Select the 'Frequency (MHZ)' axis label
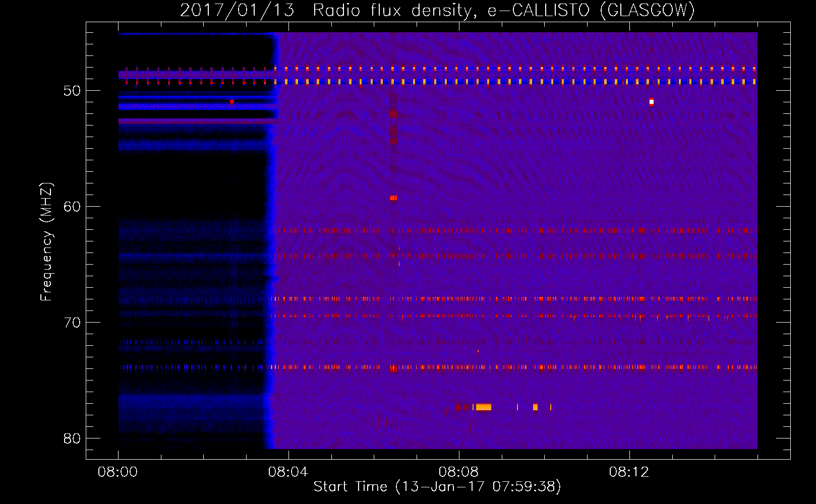The height and width of the screenshot is (504, 816). point(46,242)
